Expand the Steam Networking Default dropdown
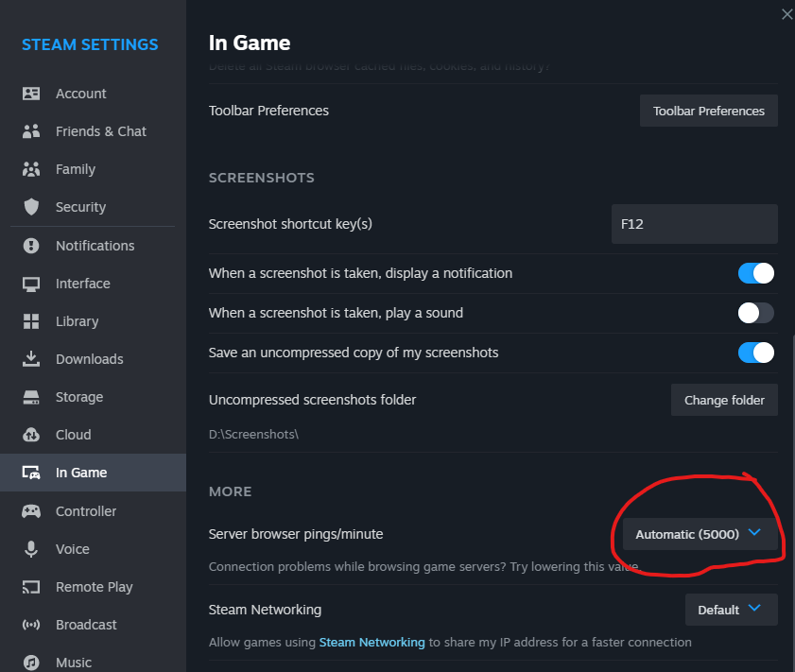 click(x=731, y=610)
